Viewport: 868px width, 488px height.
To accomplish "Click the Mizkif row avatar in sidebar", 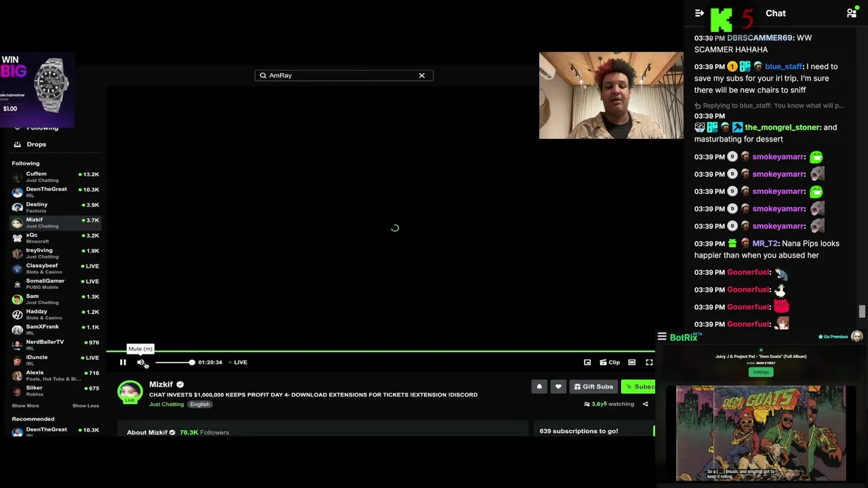I will (17, 223).
